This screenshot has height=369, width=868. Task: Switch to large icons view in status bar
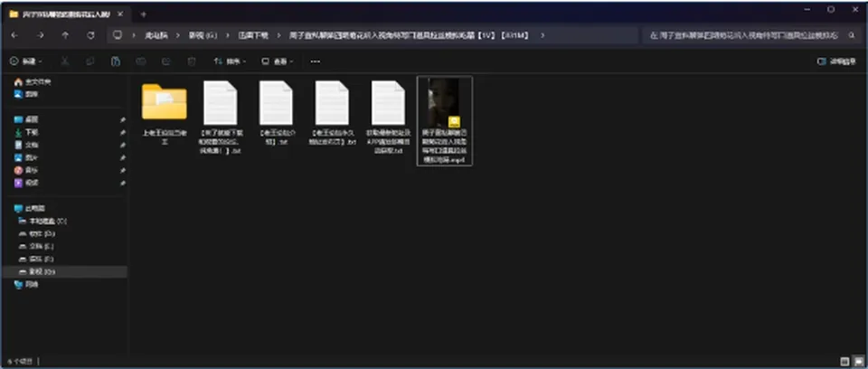pyautogui.click(x=858, y=361)
